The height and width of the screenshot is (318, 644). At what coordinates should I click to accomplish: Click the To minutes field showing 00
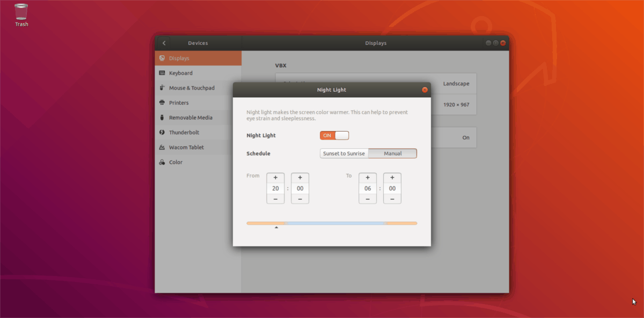point(392,189)
